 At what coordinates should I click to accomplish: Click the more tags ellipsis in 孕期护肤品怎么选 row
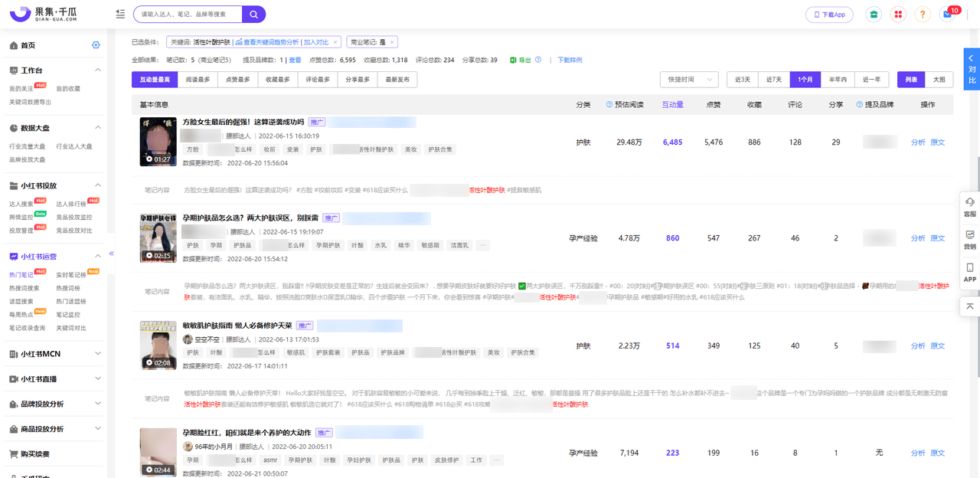click(482, 245)
